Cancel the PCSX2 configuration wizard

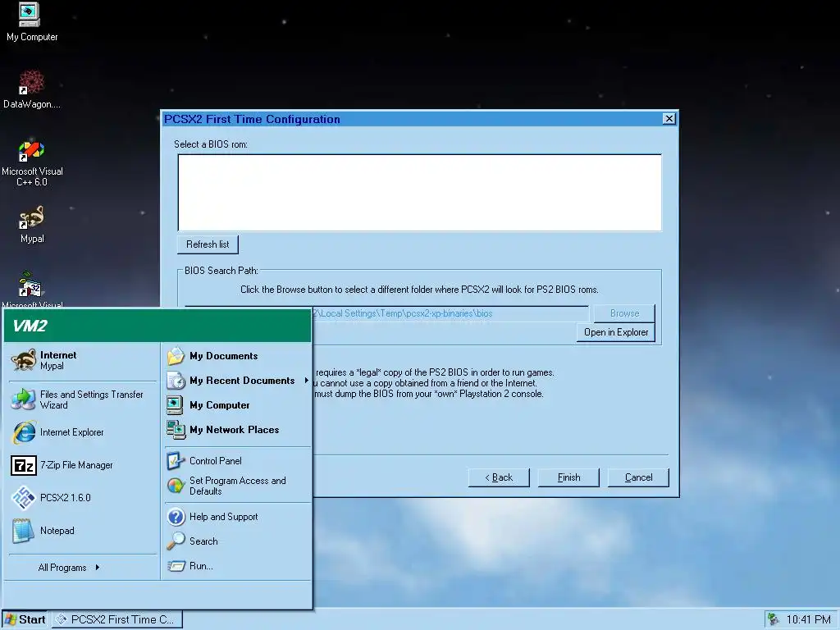tap(638, 477)
